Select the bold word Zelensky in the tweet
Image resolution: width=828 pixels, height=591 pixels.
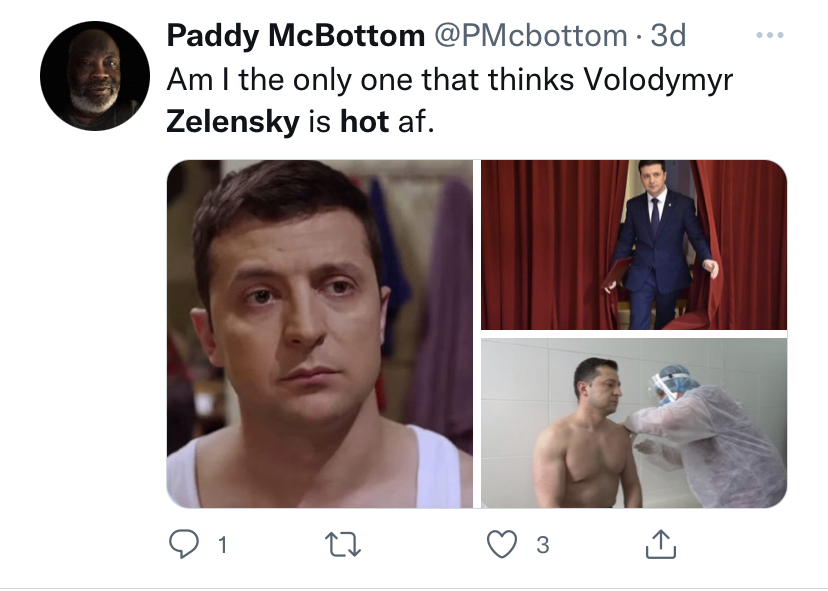click(231, 122)
